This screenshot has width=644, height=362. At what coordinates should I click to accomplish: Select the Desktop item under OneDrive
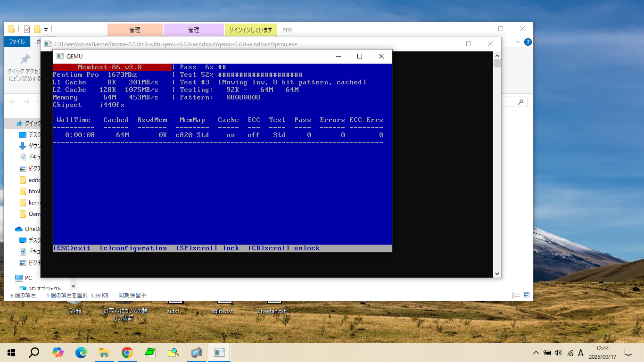pos(30,240)
